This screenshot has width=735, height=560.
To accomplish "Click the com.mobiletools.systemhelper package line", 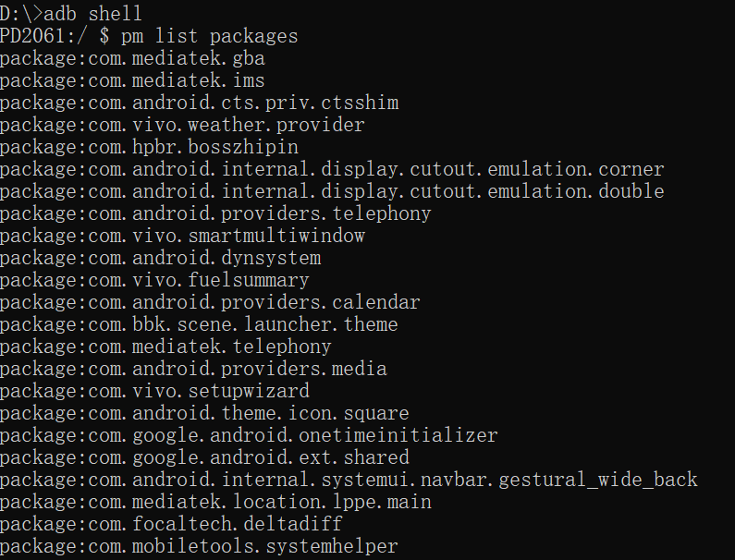I will pyautogui.click(x=199, y=546).
